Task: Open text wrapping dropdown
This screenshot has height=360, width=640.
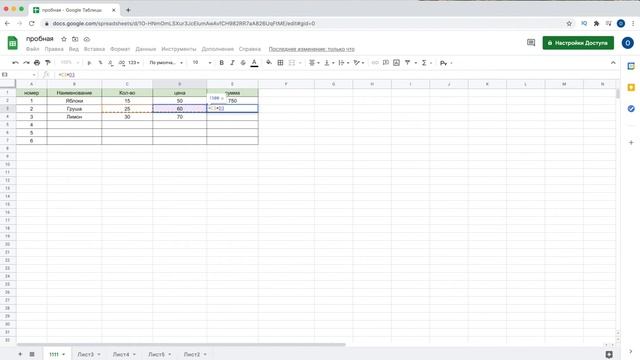Action: 344,63
